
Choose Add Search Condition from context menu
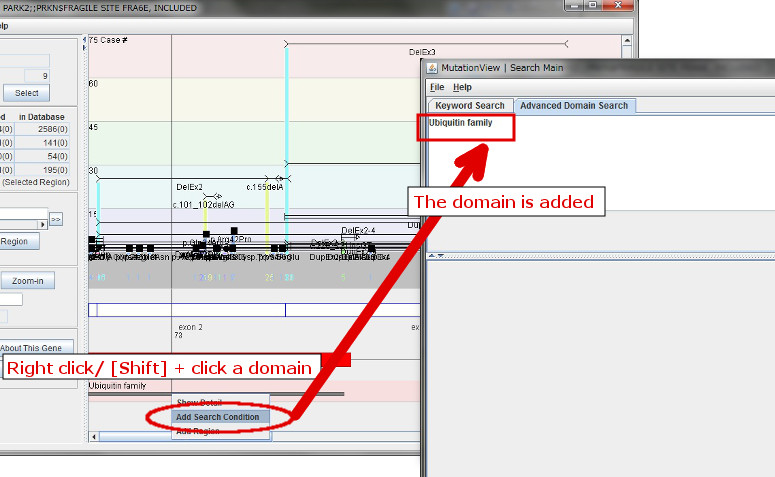tap(217, 417)
